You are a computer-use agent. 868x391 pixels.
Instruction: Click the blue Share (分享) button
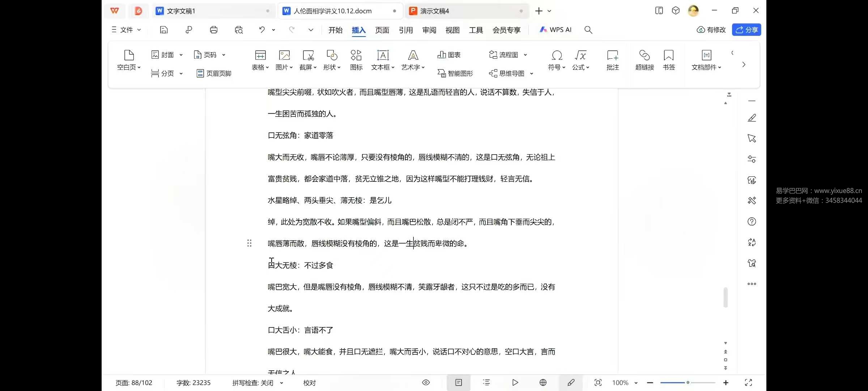746,30
